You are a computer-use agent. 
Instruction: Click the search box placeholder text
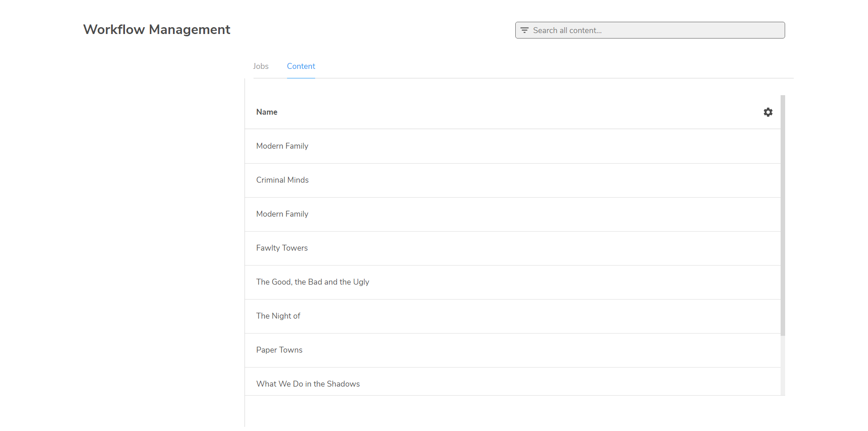[x=567, y=30]
